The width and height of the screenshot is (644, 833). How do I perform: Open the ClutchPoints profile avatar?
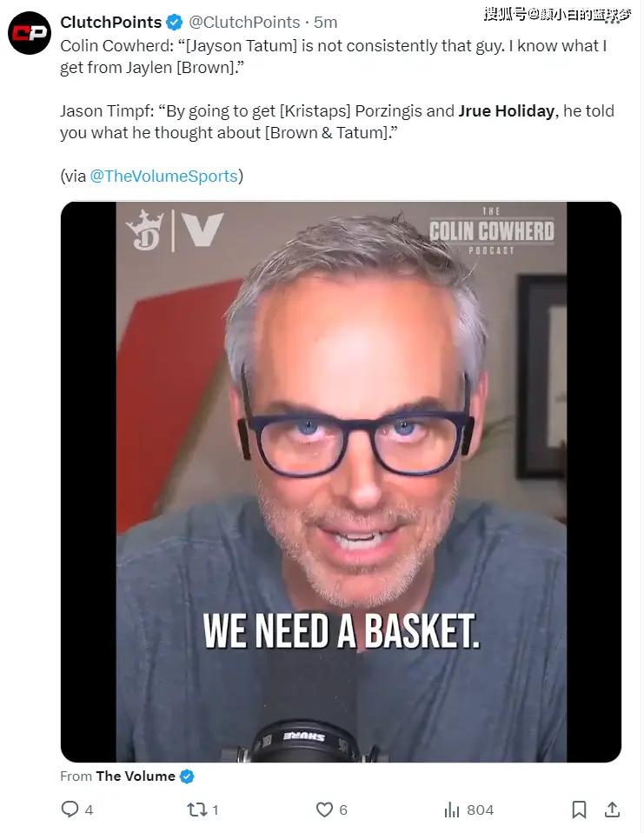click(30, 33)
